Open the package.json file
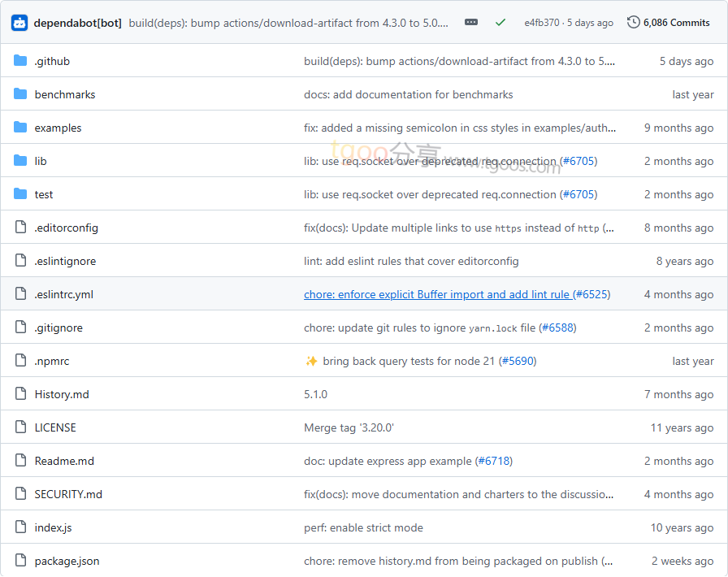Screen dimensions: 728x577 tap(67, 561)
